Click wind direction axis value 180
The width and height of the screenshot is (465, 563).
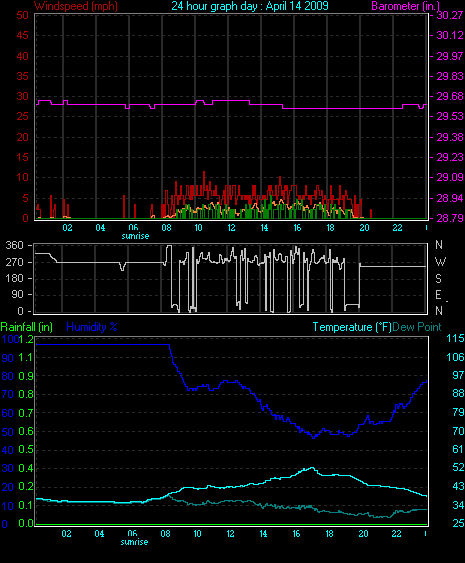click(14, 278)
